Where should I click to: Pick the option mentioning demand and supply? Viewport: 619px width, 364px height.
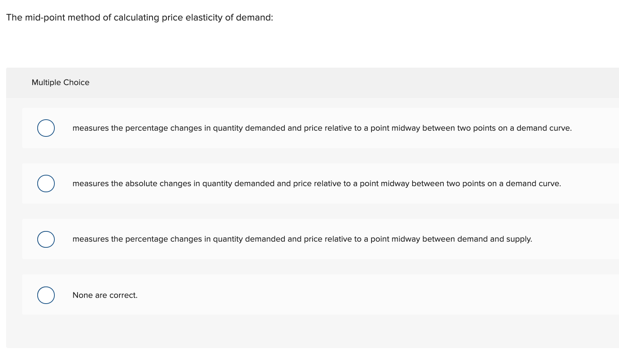coord(302,239)
